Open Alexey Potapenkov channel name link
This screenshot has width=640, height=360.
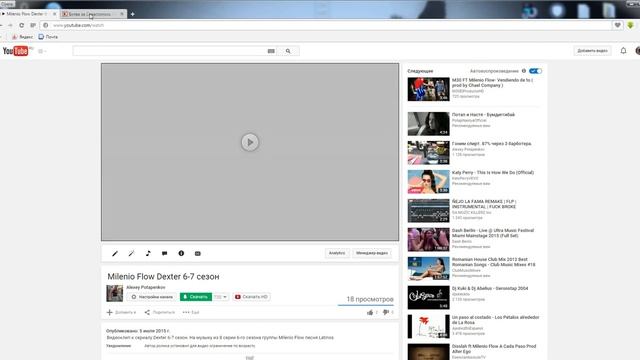(x=146, y=287)
